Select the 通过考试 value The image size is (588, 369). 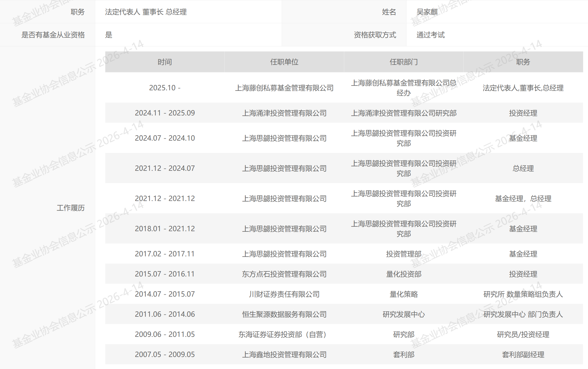click(430, 35)
